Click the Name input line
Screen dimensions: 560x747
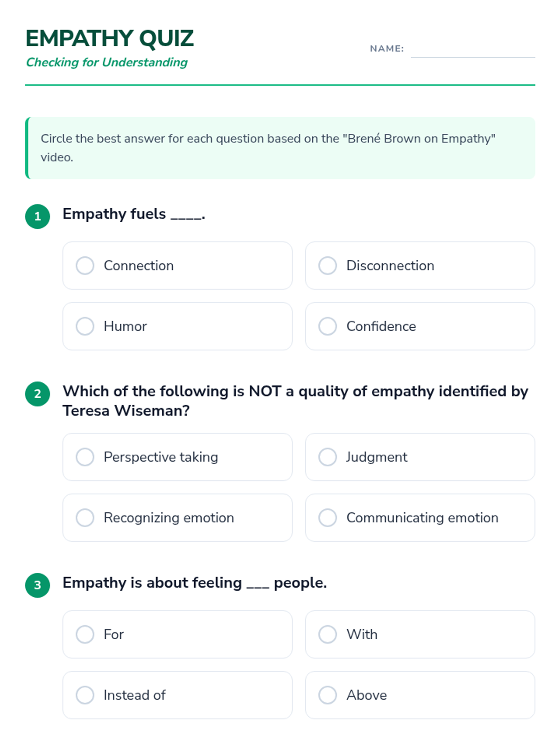pos(472,50)
